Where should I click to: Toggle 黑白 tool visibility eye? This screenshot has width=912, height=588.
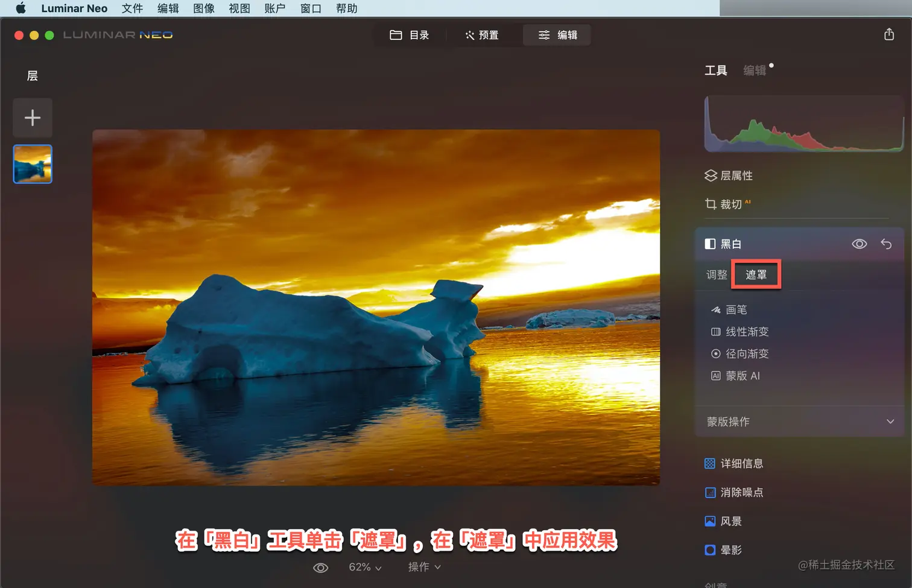click(860, 244)
